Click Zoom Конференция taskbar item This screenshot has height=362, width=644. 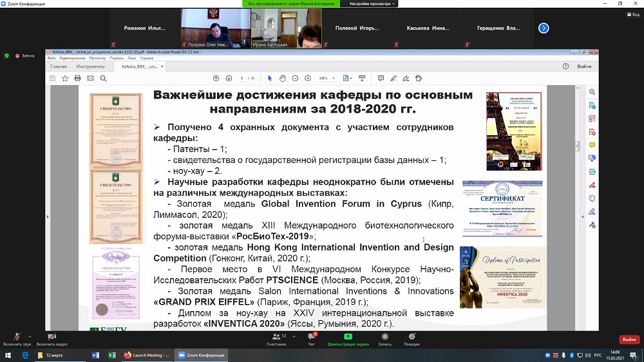(x=201, y=355)
